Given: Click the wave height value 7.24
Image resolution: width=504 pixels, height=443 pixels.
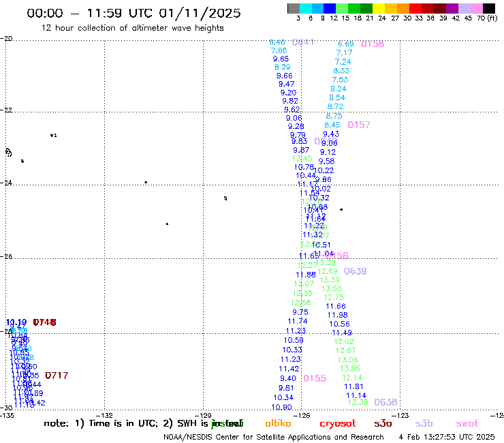Looking at the screenshot, I should [343, 62].
